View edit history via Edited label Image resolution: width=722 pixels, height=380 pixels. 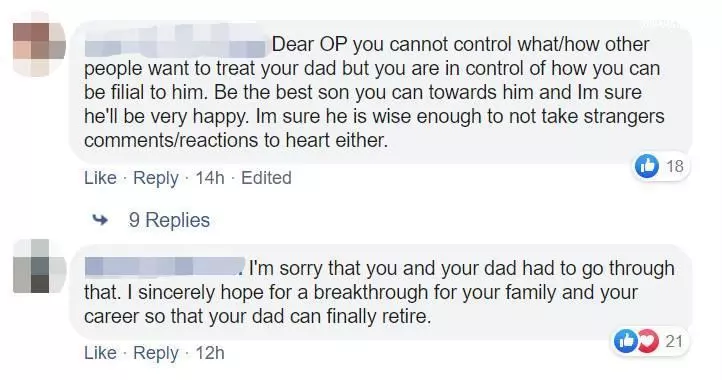click(266, 178)
